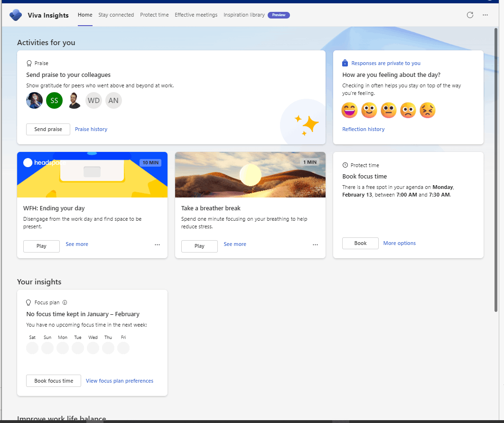This screenshot has width=504, height=423.
Task: Click the Send praise button
Action: tap(48, 129)
